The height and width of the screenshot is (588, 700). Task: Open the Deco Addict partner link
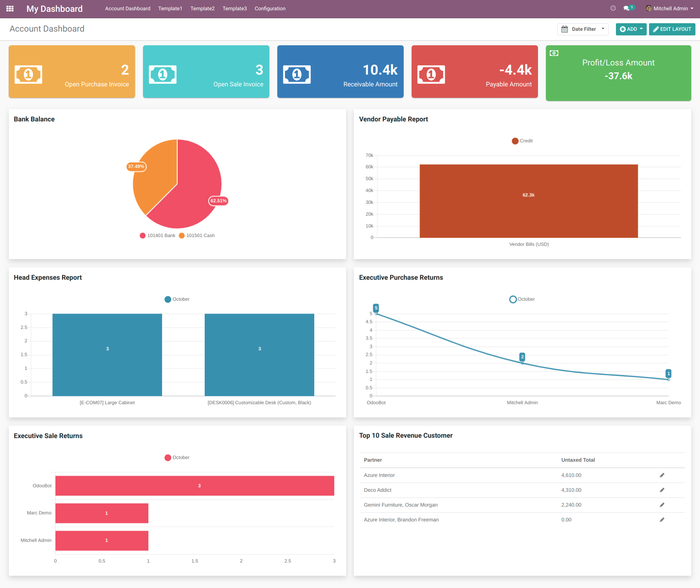pos(377,490)
